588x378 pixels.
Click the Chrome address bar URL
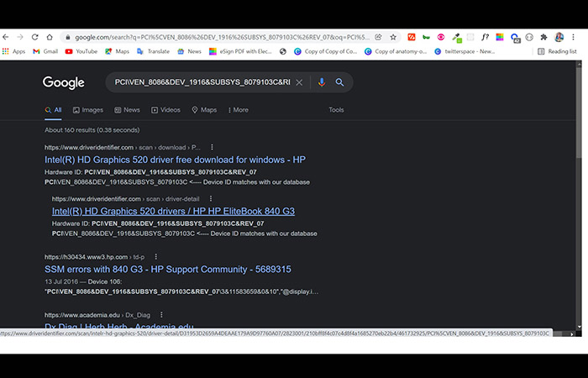[222, 37]
